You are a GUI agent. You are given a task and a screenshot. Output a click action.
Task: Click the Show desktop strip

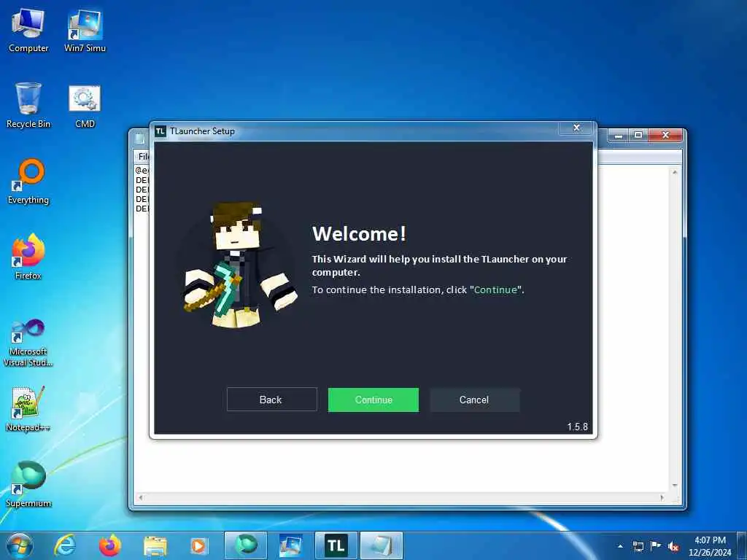point(742,546)
